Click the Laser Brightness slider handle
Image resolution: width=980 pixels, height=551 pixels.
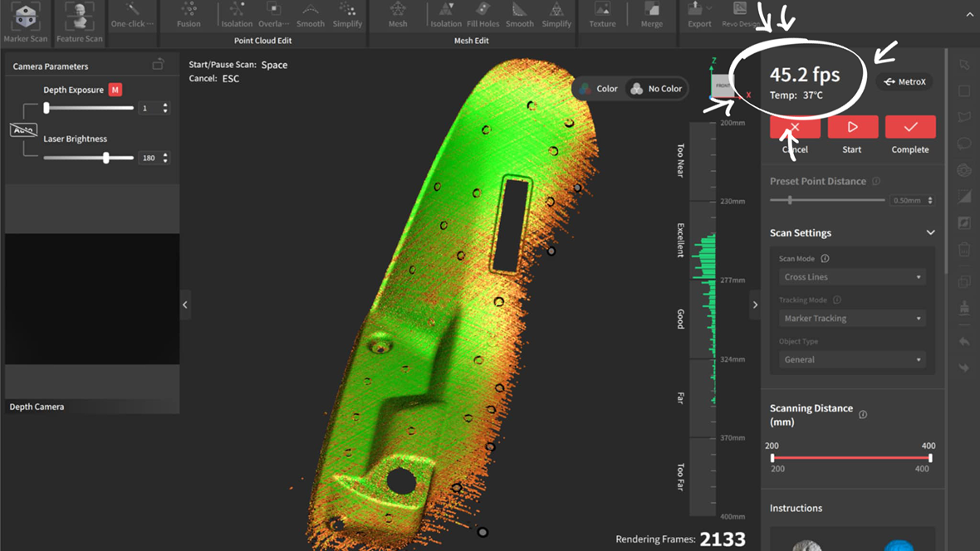(x=106, y=158)
